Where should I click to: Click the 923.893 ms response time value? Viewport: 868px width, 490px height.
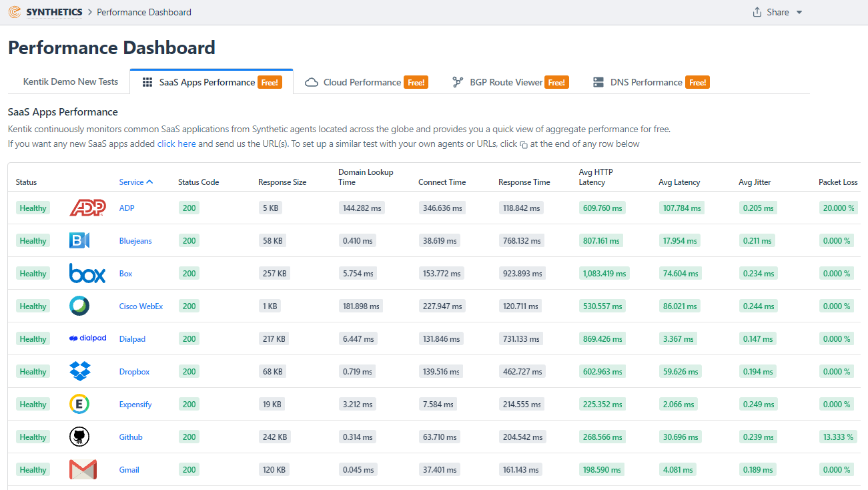521,274
